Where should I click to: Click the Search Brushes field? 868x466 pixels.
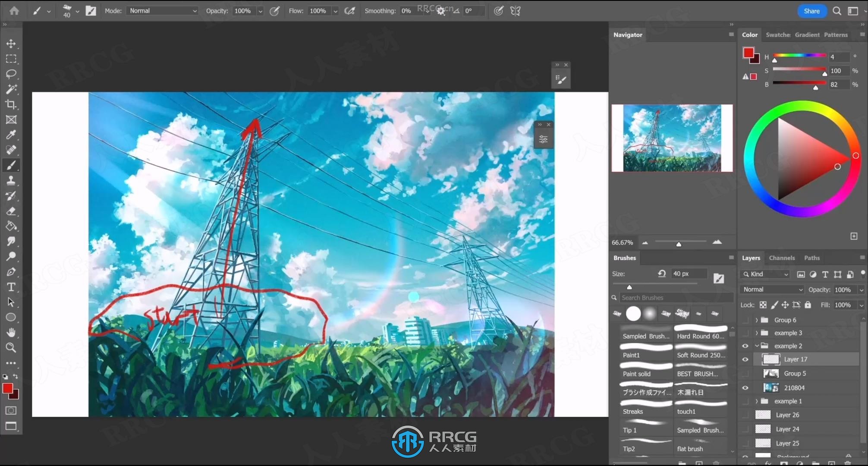[676, 298]
